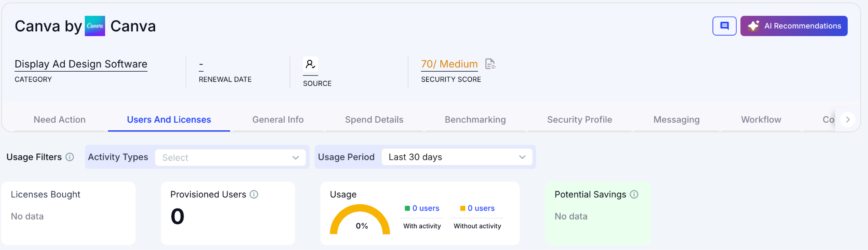The width and height of the screenshot is (868, 250).
Task: Click the Potential Savings info icon
Action: [634, 194]
